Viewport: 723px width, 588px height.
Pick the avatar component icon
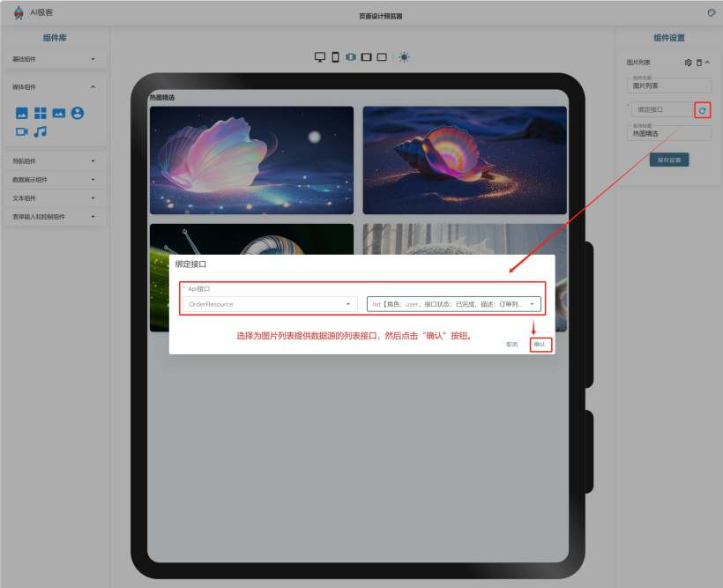coord(78,113)
